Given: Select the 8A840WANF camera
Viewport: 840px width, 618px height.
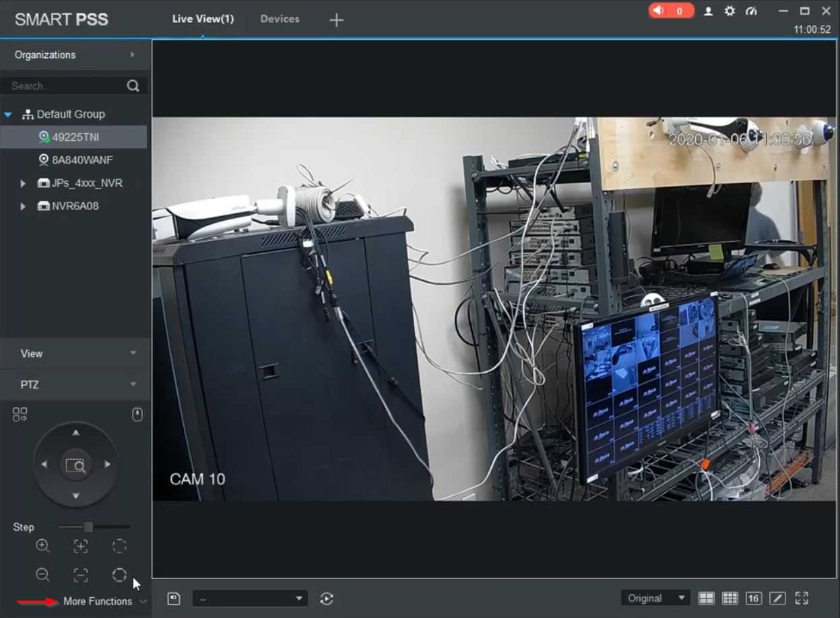Looking at the screenshot, I should point(82,160).
